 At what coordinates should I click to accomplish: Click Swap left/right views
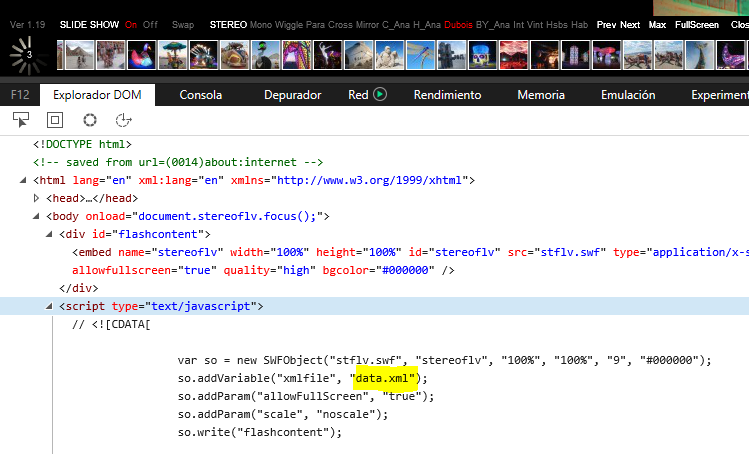[x=183, y=25]
